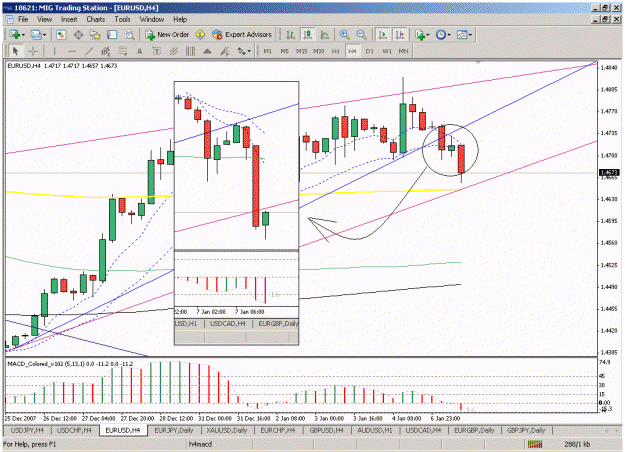This screenshot has width=625, height=452.
Task: Select the Fibonacci retracement tool
Action: (122, 51)
